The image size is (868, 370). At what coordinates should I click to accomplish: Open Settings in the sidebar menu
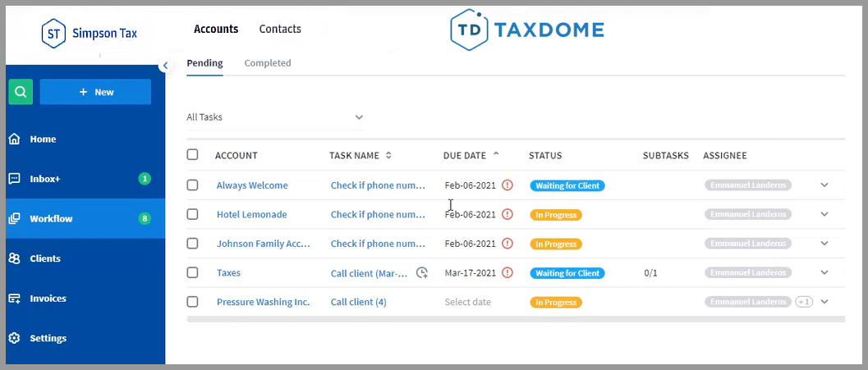tap(85, 338)
